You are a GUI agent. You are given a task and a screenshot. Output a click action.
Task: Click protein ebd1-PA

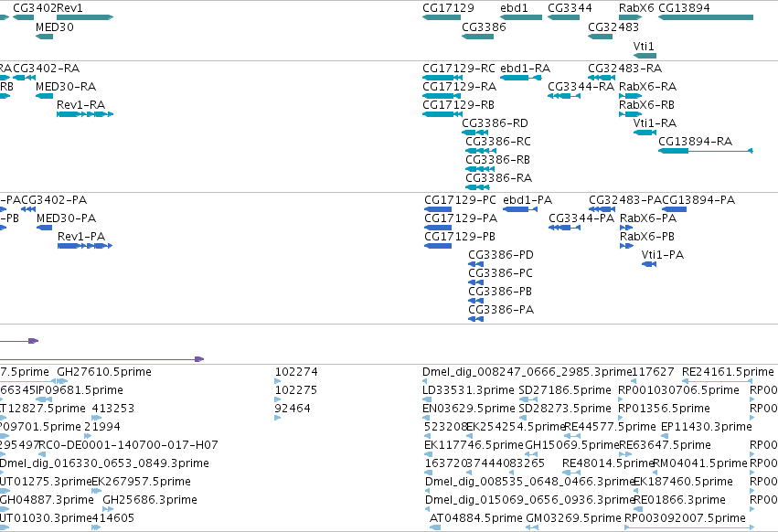pos(528,200)
